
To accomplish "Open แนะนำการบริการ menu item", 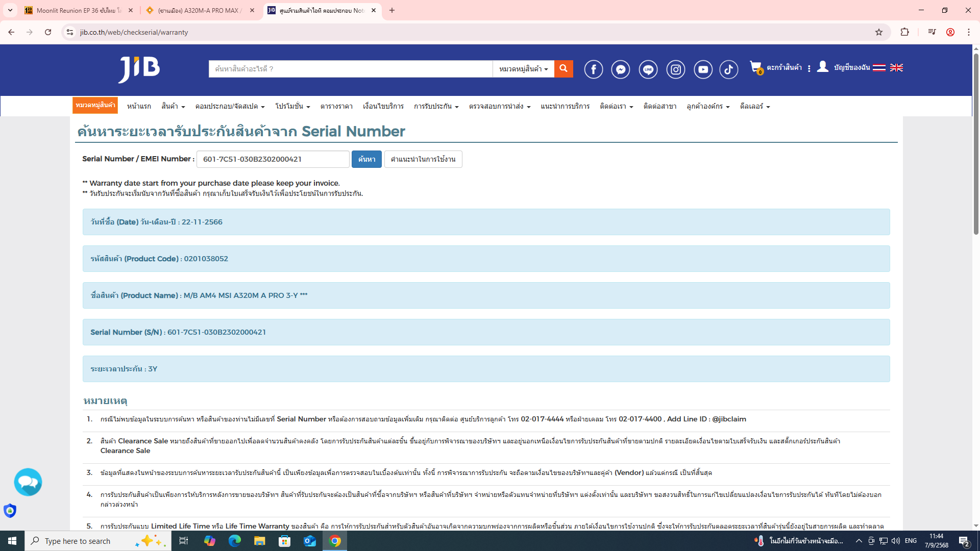I will click(x=565, y=106).
